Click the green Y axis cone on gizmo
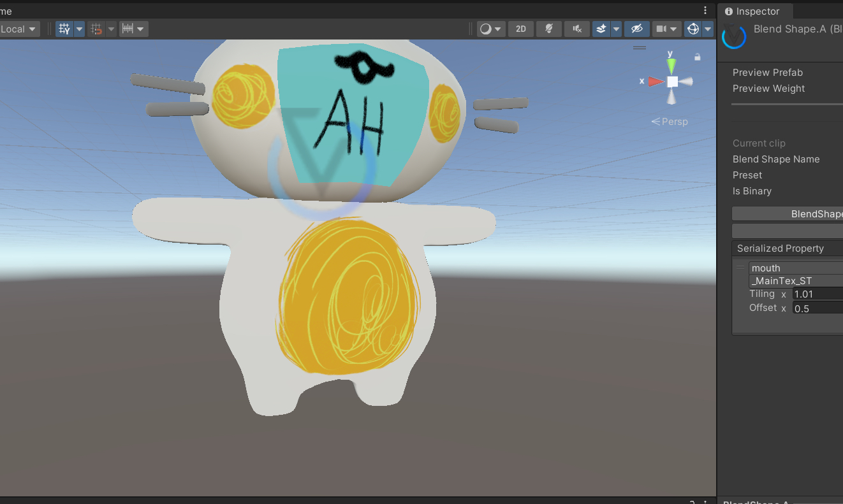 point(671,66)
